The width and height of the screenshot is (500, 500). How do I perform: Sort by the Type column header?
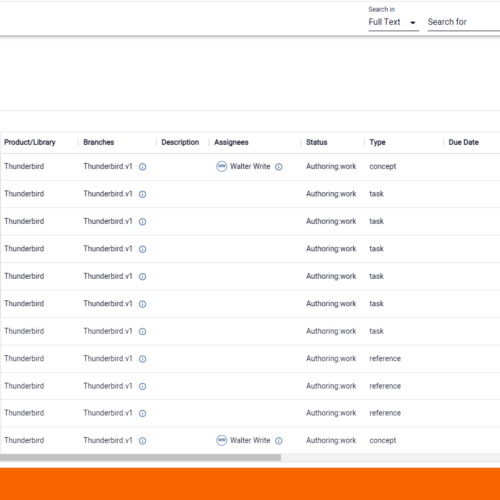point(377,142)
